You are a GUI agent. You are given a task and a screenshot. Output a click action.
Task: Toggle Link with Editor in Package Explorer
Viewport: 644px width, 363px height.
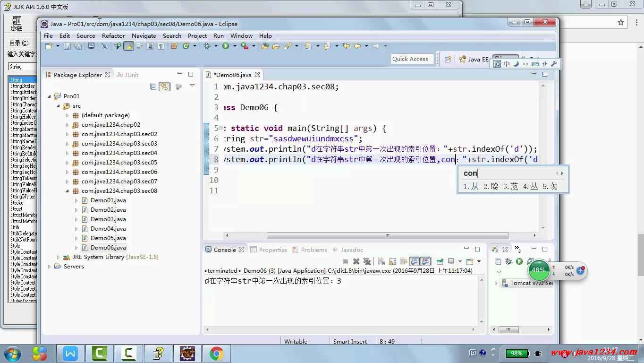(164, 86)
